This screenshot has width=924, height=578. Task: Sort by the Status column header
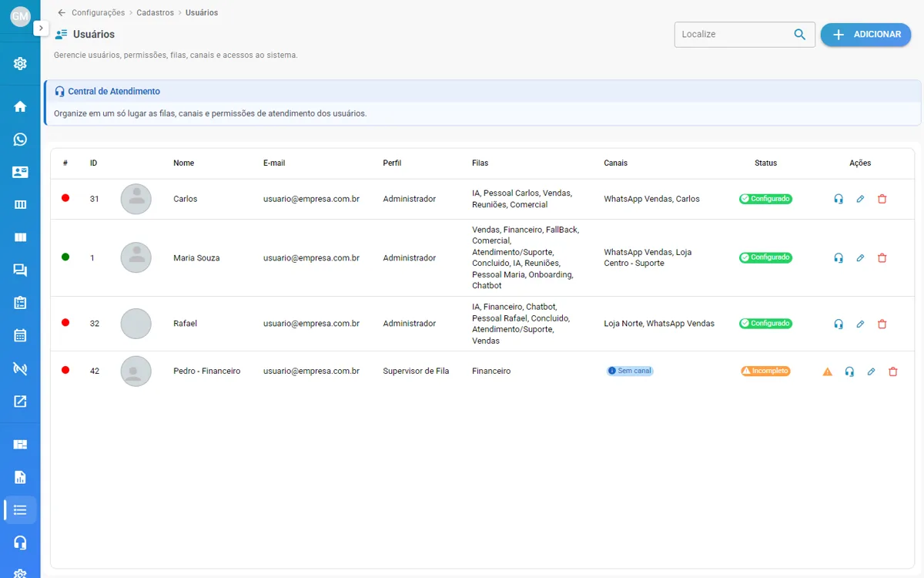(x=766, y=163)
